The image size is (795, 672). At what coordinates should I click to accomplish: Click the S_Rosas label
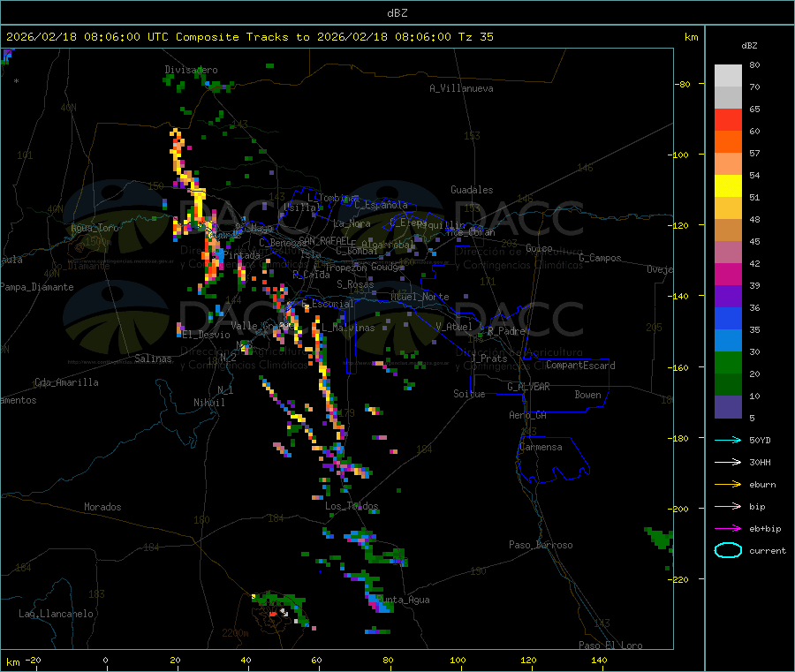tap(355, 284)
